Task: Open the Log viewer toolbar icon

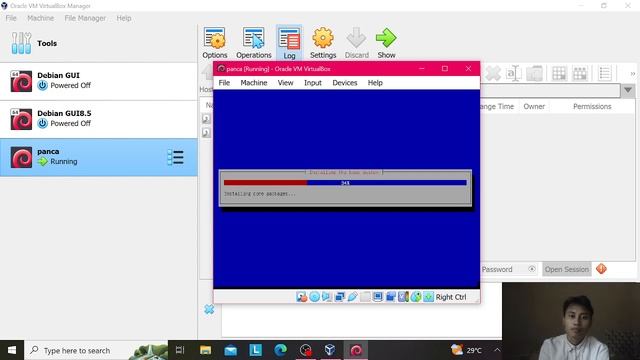Action: point(289,43)
